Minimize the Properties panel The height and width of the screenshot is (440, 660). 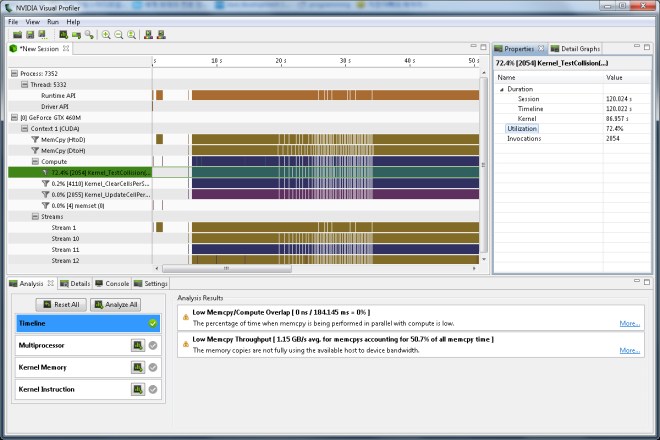pyautogui.click(x=637, y=46)
